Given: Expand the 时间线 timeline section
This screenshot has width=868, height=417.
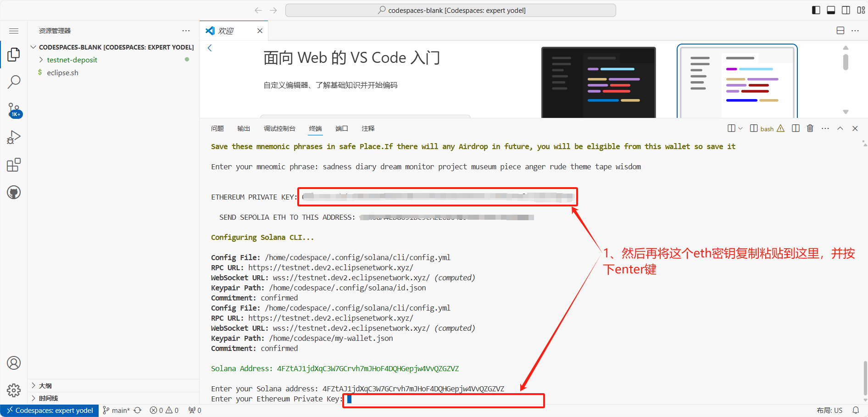Looking at the screenshot, I should click(x=113, y=398).
